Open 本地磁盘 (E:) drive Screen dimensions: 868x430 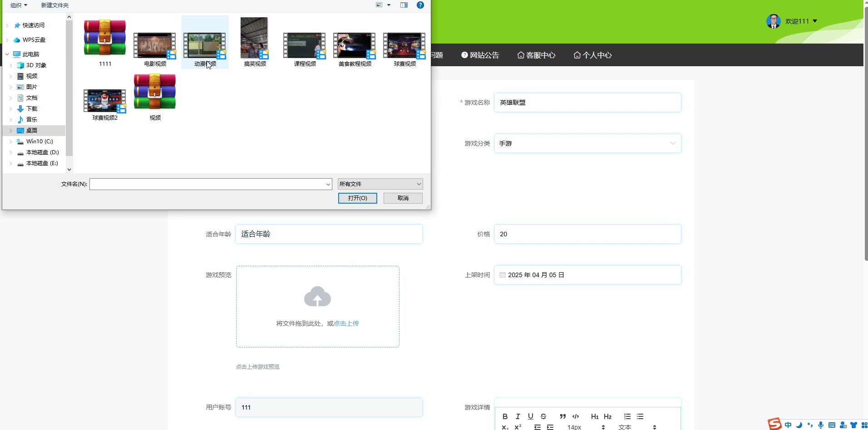[x=42, y=163]
